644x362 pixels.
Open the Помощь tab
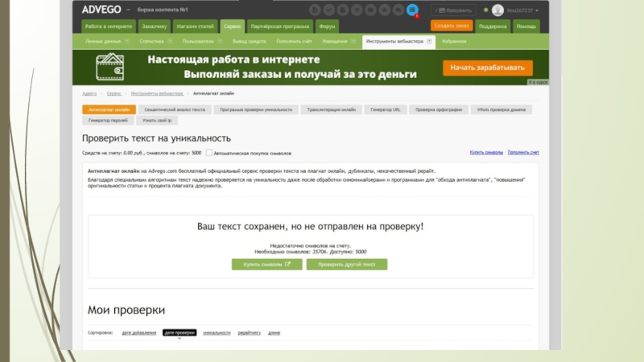(x=526, y=27)
